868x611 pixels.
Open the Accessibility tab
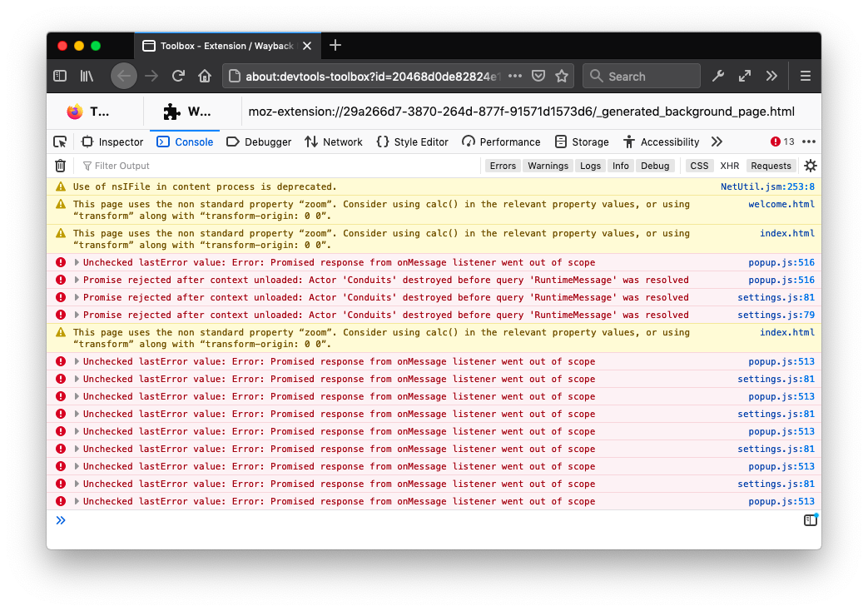662,142
